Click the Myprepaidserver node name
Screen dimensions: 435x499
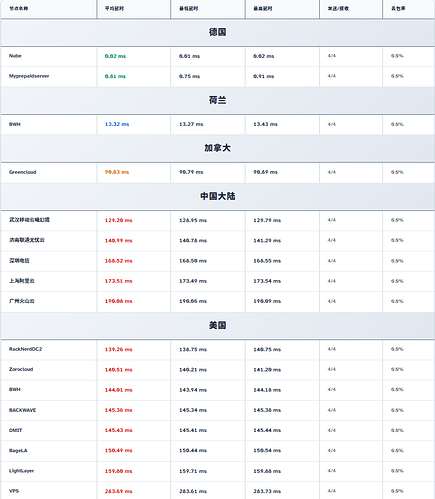29,76
